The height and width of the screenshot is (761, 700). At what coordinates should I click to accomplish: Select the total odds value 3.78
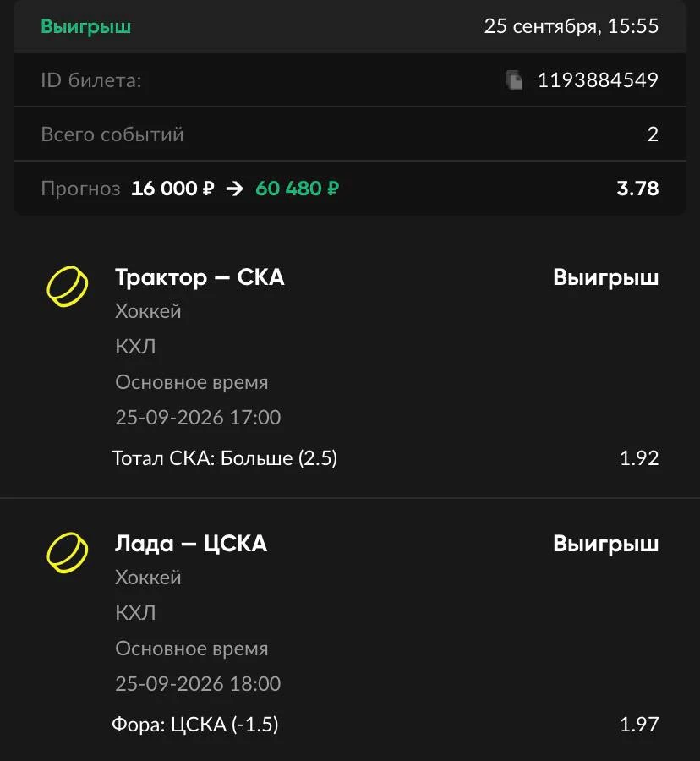(x=637, y=189)
